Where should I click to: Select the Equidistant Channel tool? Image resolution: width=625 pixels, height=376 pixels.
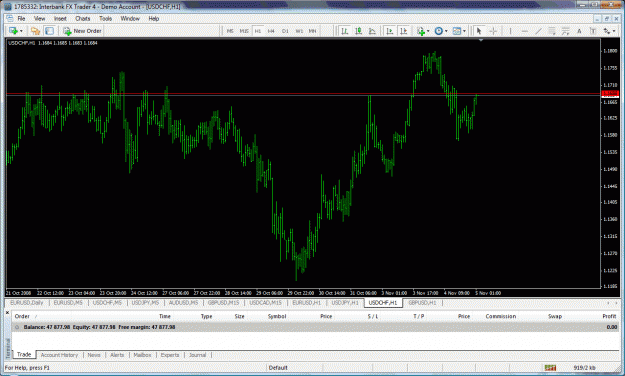coord(552,31)
